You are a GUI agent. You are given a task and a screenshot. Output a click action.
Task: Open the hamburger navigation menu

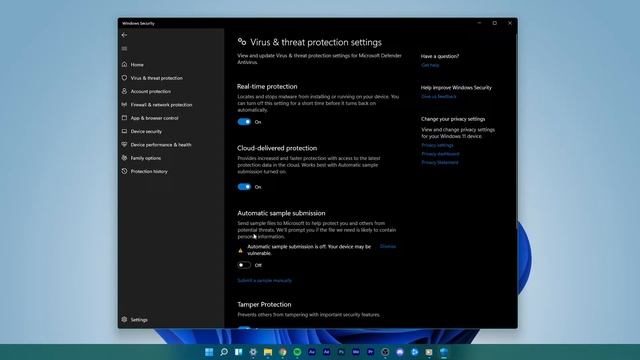[124, 49]
